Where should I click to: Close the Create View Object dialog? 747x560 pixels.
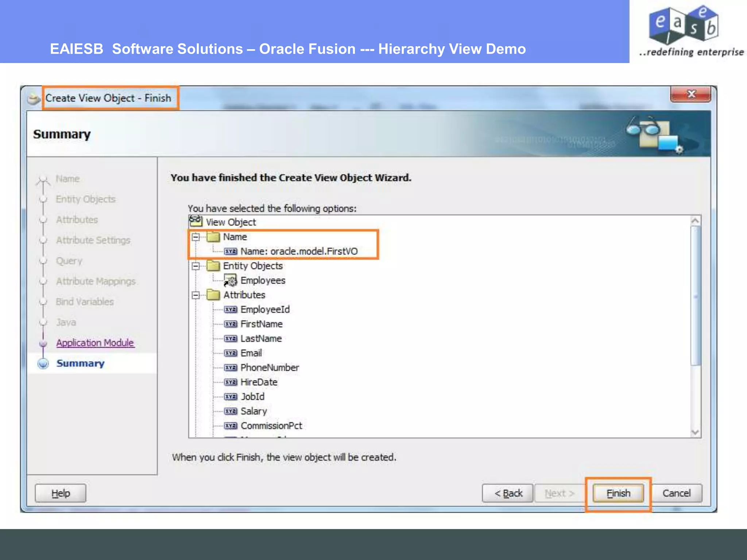690,94
